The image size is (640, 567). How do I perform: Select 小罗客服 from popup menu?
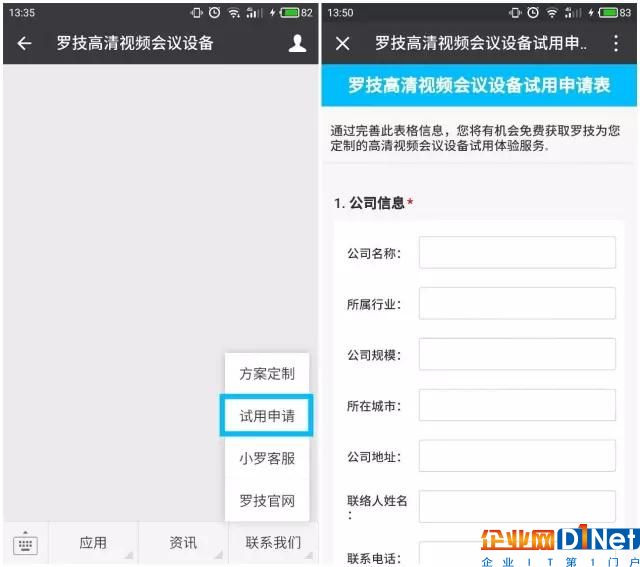coord(267,458)
